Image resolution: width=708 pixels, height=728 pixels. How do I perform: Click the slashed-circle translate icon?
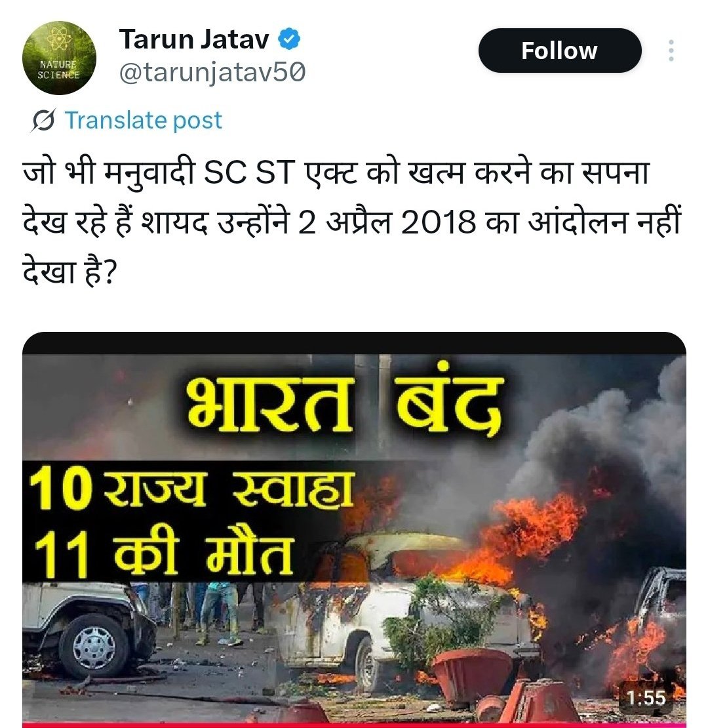tap(43, 121)
